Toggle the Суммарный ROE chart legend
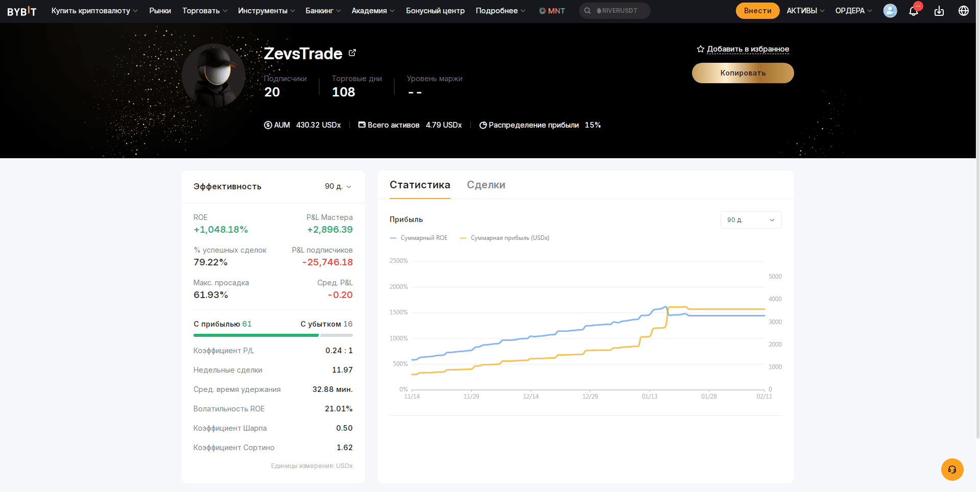This screenshot has height=492, width=980. pos(419,238)
